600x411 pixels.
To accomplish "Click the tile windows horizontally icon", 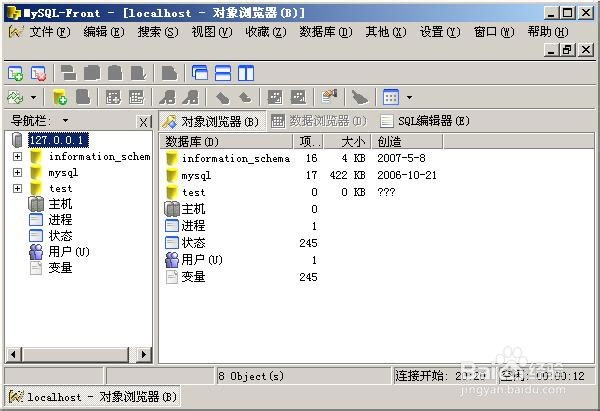I will pyautogui.click(x=223, y=73).
